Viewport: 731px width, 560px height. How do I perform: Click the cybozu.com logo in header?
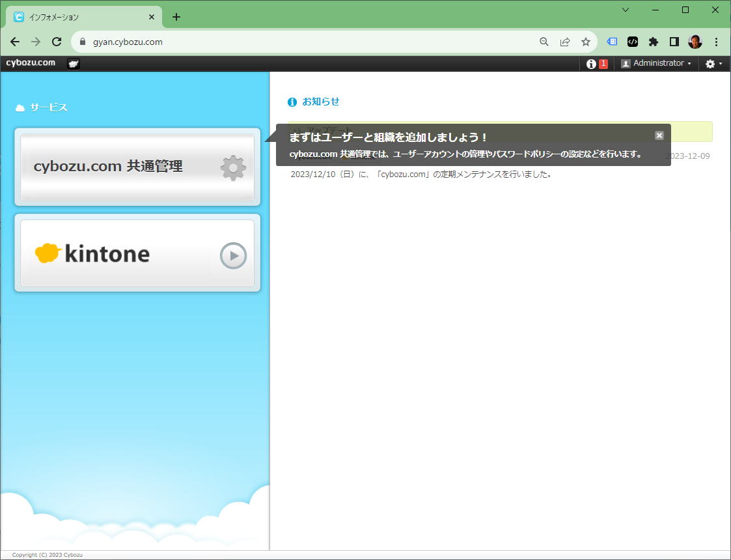pyautogui.click(x=31, y=63)
